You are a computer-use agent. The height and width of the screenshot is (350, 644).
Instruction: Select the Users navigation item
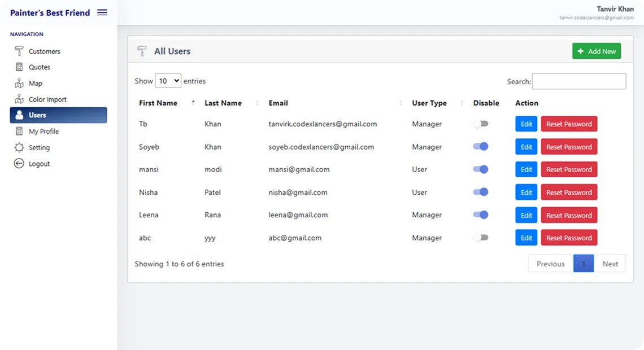(58, 115)
